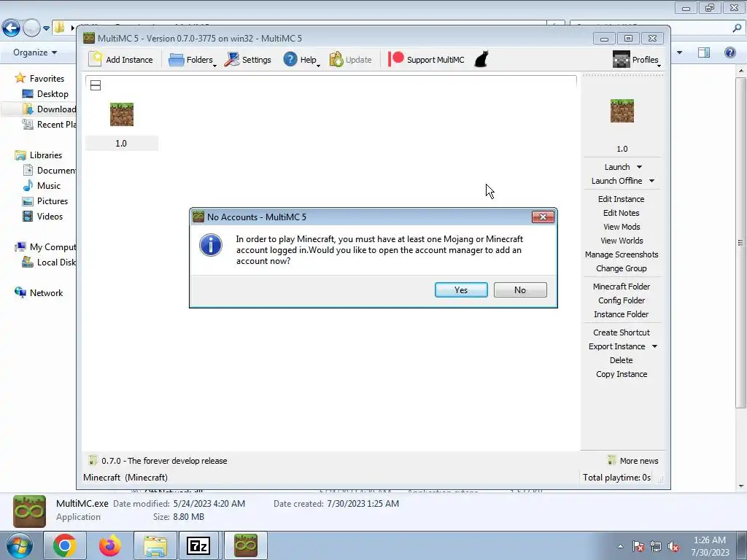Select Local Disk in the Explorer sidebar
This screenshot has height=560, width=747.
coord(49,262)
